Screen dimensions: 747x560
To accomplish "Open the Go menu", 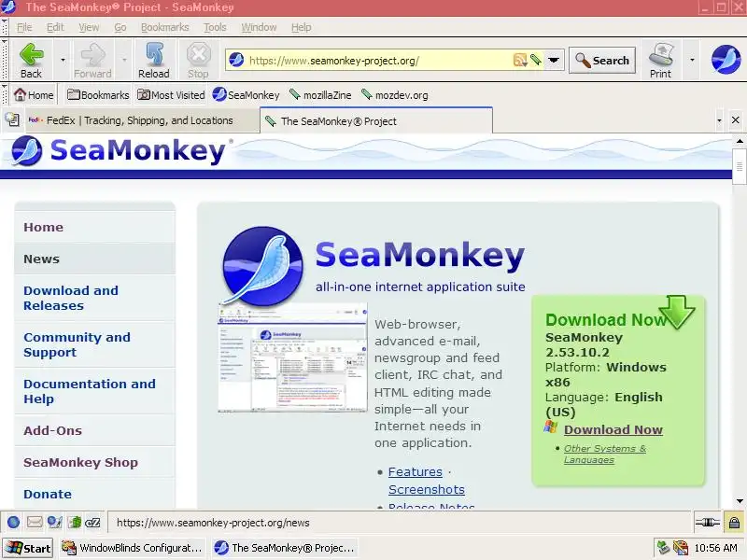I will [120, 27].
